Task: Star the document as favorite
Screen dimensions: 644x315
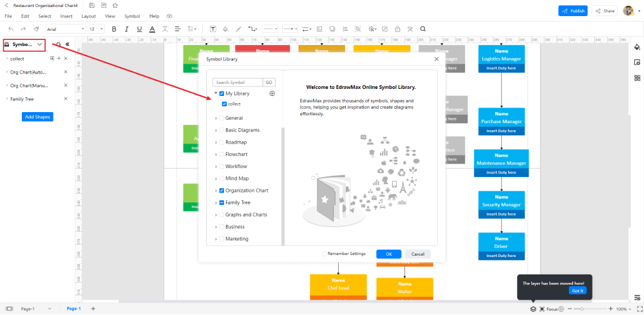Action: pos(115,5)
